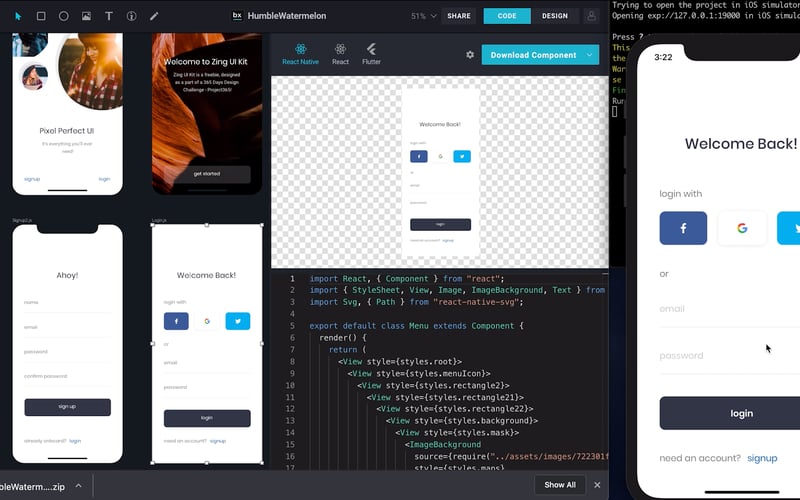Viewport: 800px width, 500px height.
Task: Select the Welcome to Zing UI Kit artboard
Action: point(207,113)
